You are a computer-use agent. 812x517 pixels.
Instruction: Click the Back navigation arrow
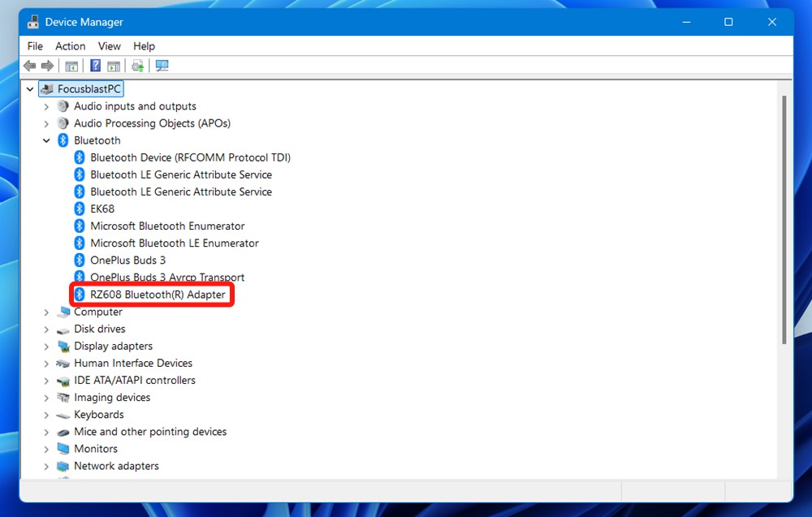(30, 66)
